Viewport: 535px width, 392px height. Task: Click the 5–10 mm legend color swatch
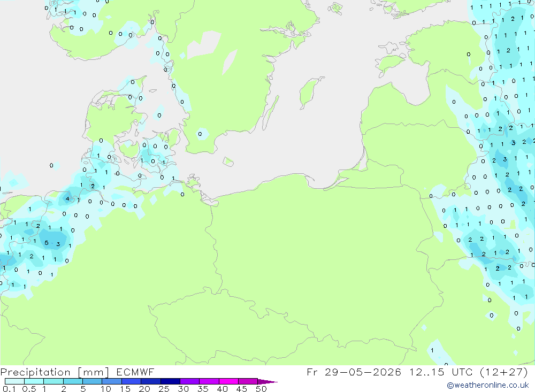pos(93,381)
